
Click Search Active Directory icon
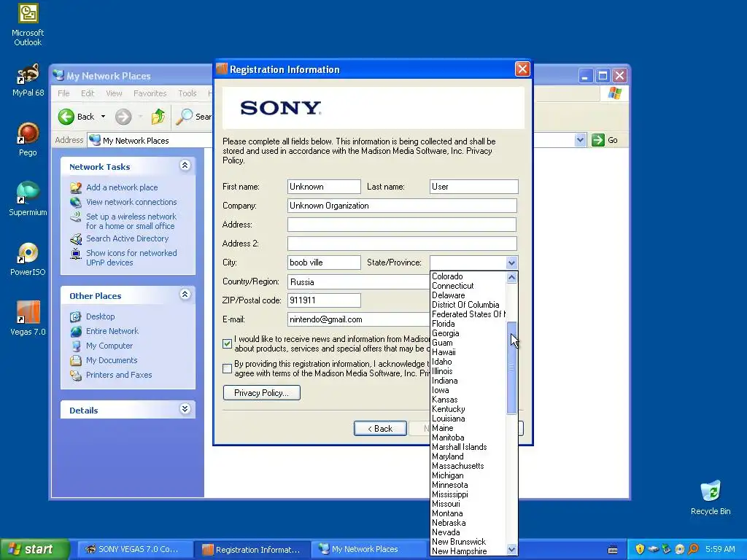coord(76,238)
